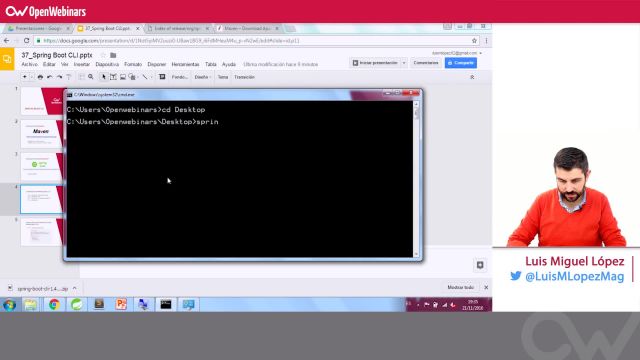
Task: Print the presentation using the printer icon
Action: (x=40, y=77)
